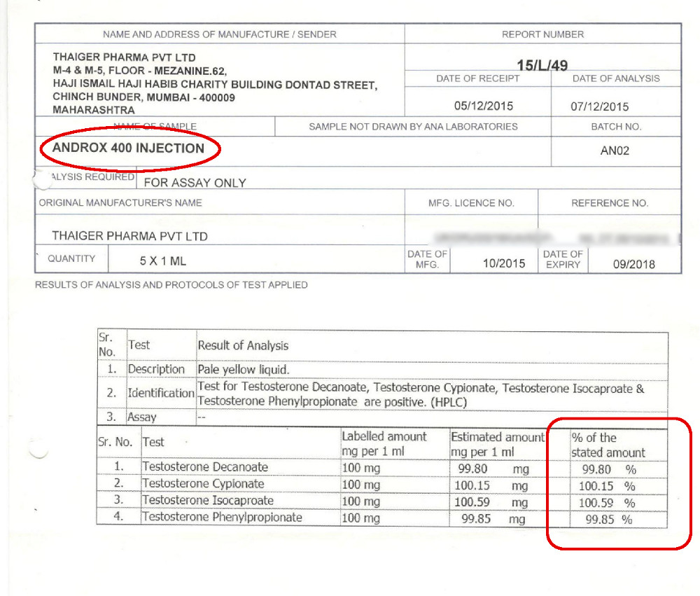Click the QUANTITY label
The width and height of the screenshot is (700, 596).
[x=71, y=258]
